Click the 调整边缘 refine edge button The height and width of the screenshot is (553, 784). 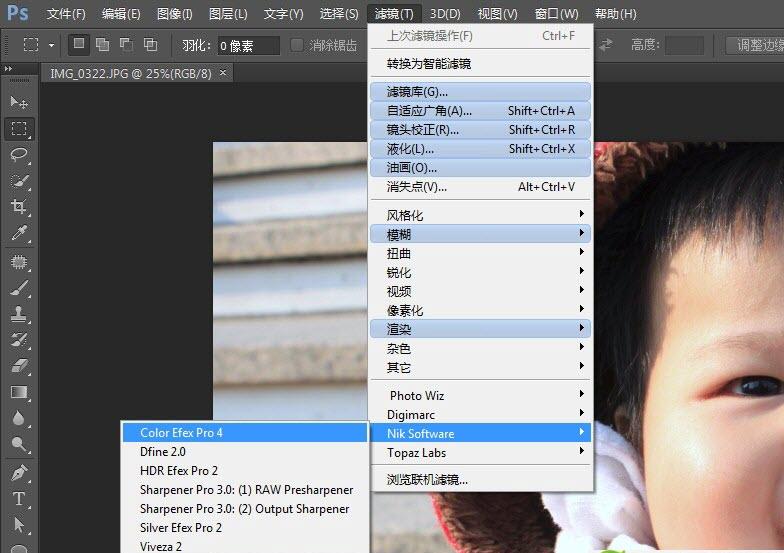tap(758, 45)
